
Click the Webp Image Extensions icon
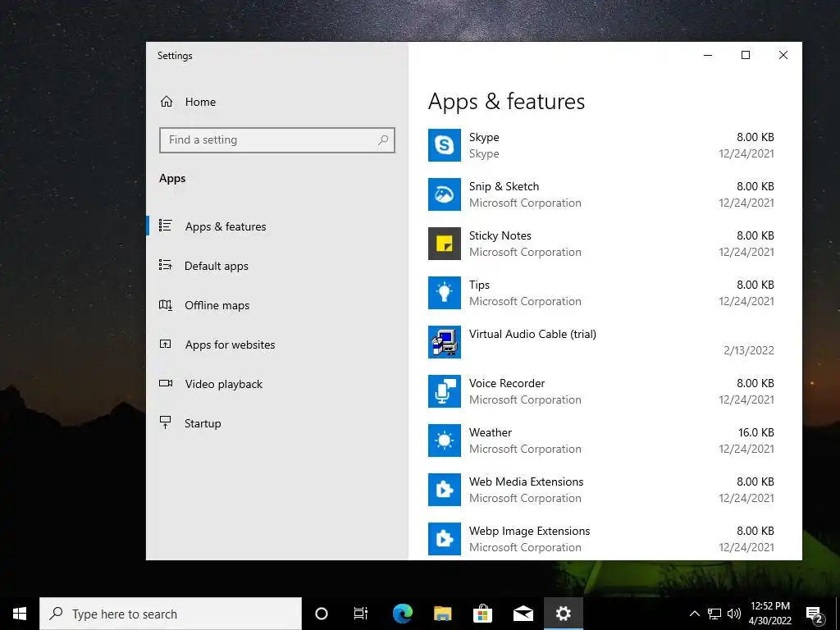444,539
